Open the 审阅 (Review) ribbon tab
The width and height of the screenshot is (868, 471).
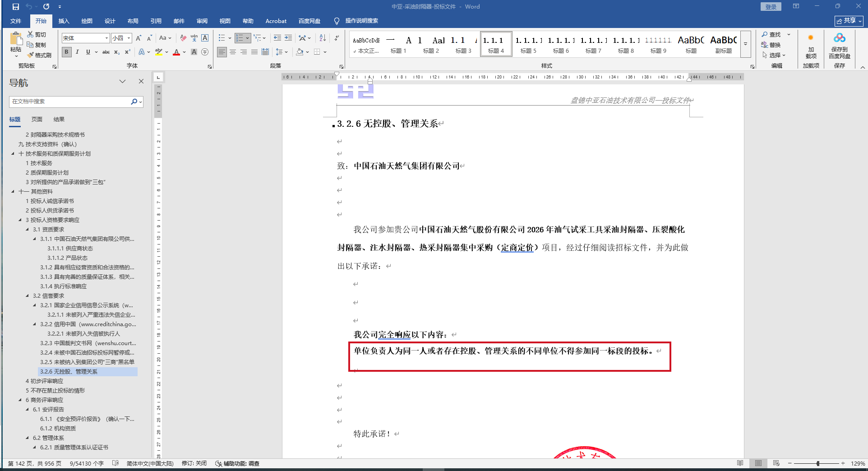tap(202, 21)
